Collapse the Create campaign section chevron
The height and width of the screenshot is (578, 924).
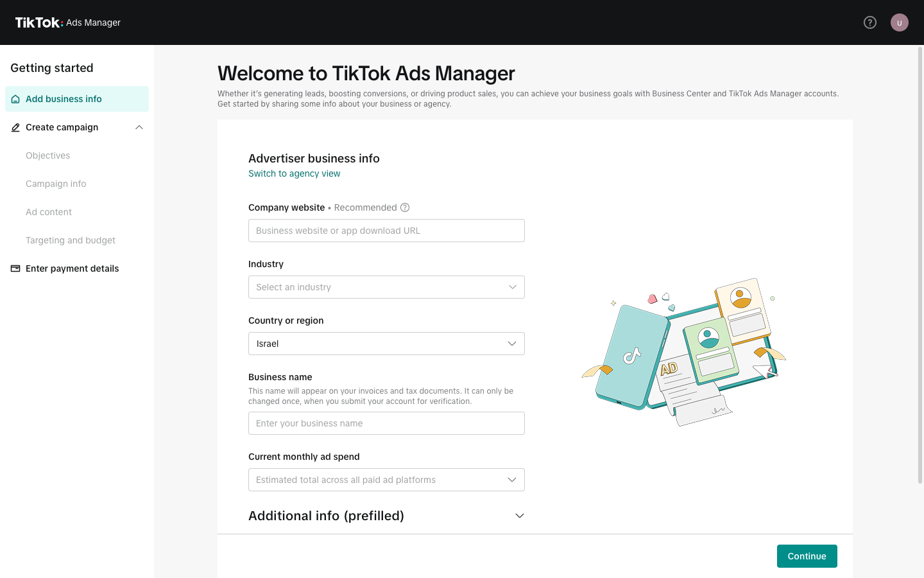point(139,127)
